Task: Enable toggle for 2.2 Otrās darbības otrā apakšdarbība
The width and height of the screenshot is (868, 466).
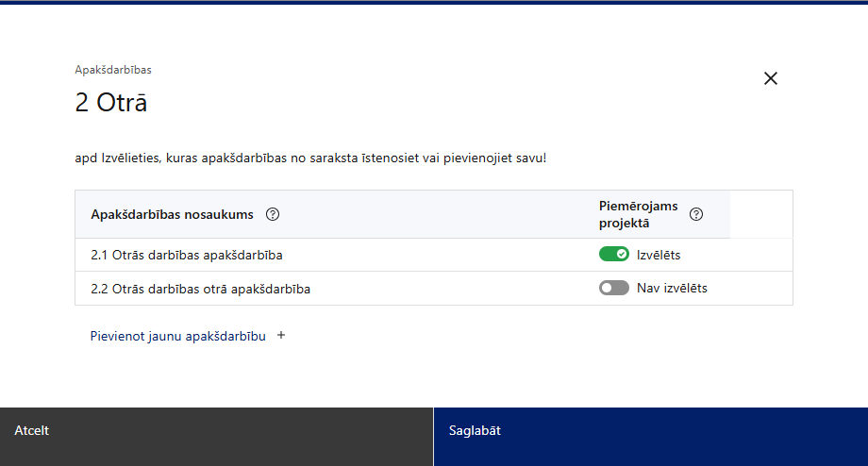Action: pyautogui.click(x=613, y=289)
